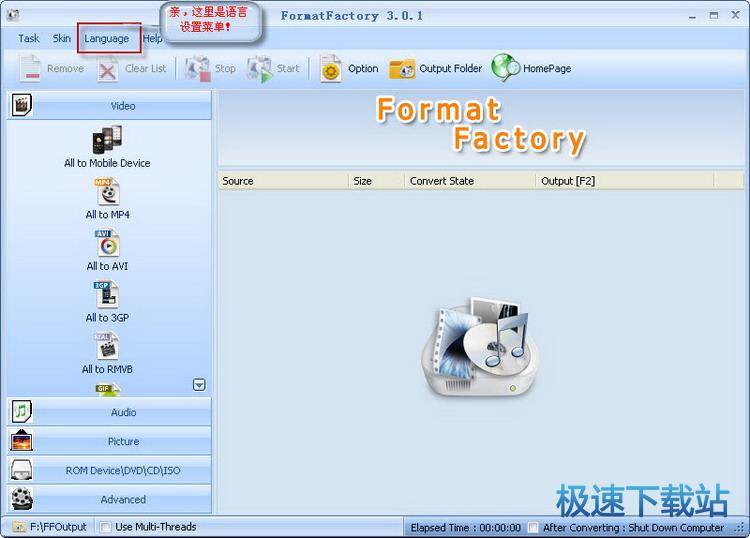Open the Language menu
The image size is (750, 538).
tap(107, 39)
